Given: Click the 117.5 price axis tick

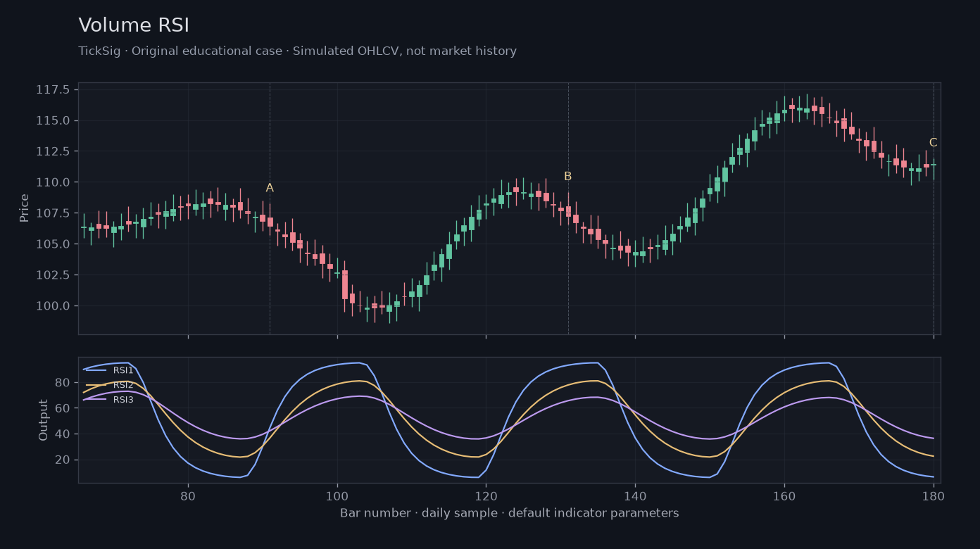Looking at the screenshot, I should [x=53, y=89].
